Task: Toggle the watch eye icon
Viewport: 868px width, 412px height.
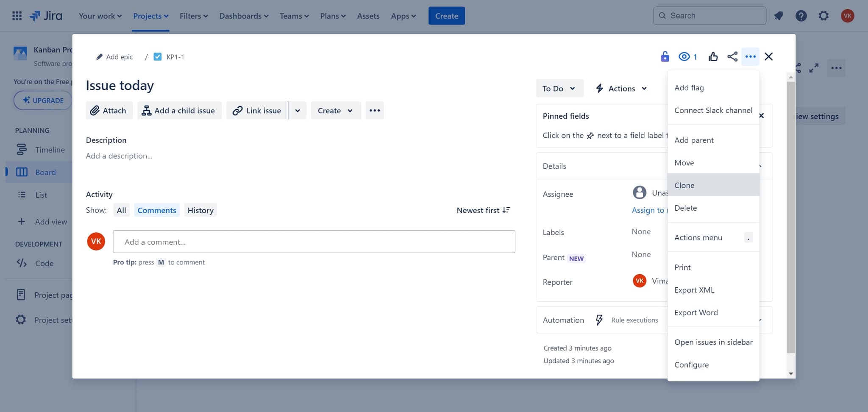Action: point(684,56)
